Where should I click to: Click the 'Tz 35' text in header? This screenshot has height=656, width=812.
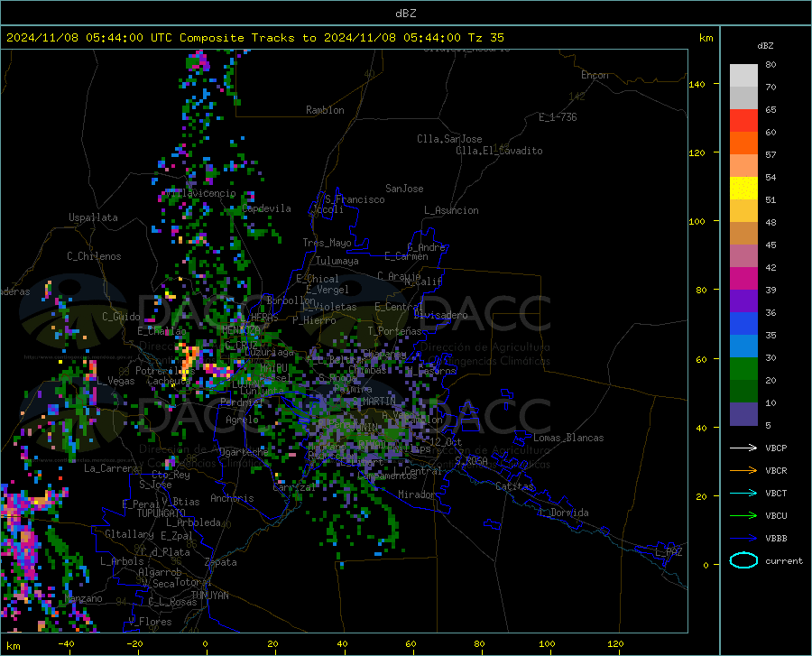click(x=486, y=38)
